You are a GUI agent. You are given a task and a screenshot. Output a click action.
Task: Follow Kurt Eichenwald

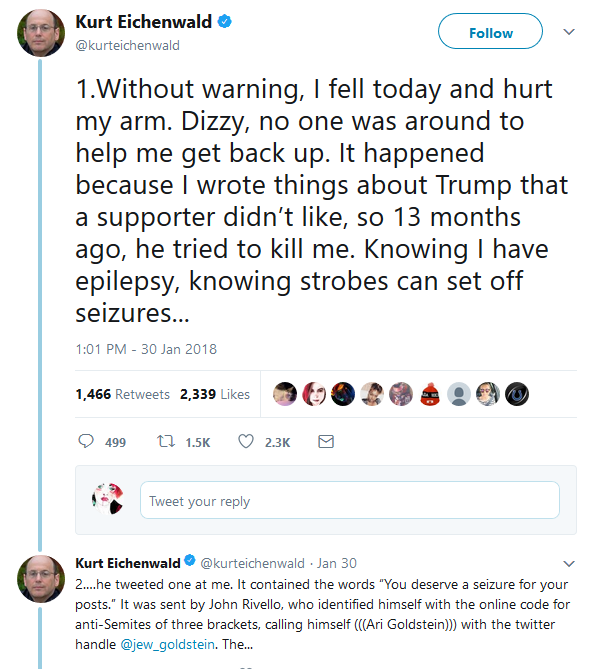tap(490, 31)
